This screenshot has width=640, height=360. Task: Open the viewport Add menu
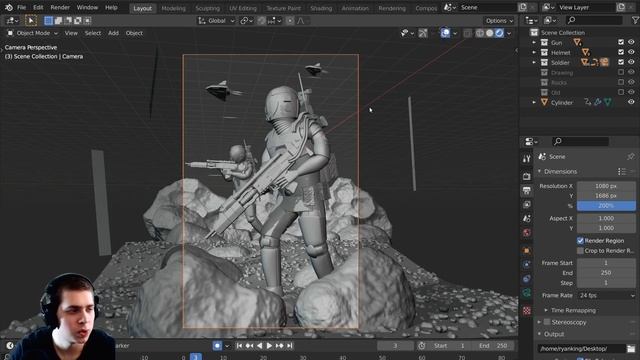[113, 33]
